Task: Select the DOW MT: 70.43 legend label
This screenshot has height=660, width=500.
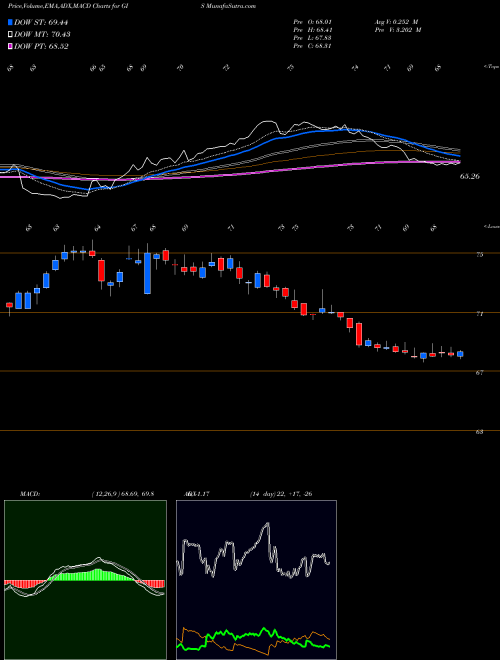Action: tap(42, 35)
